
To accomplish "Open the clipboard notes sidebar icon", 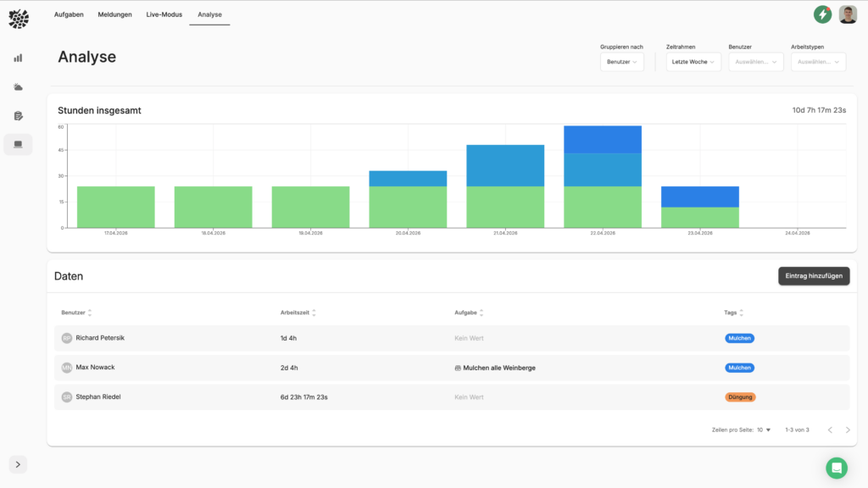I will point(18,116).
